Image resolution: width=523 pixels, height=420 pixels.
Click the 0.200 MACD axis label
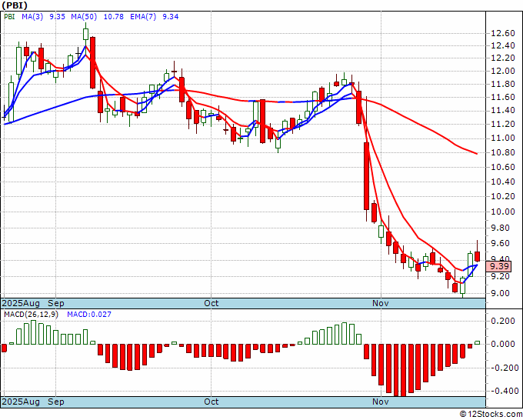(x=503, y=321)
